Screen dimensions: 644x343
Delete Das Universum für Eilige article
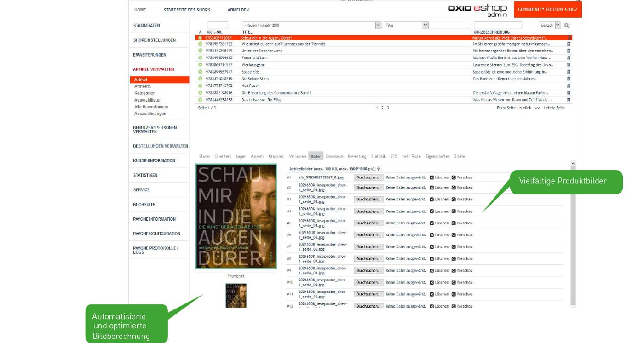[569, 100]
